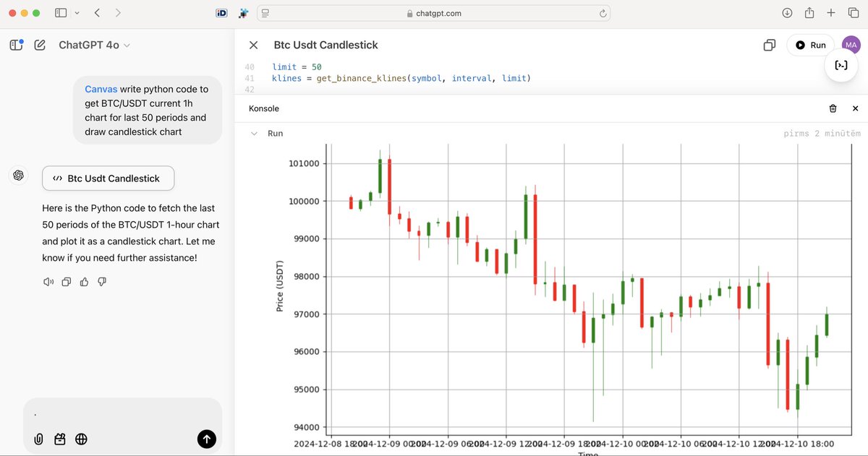
Task: Go back to the previous page
Action: click(x=98, y=13)
